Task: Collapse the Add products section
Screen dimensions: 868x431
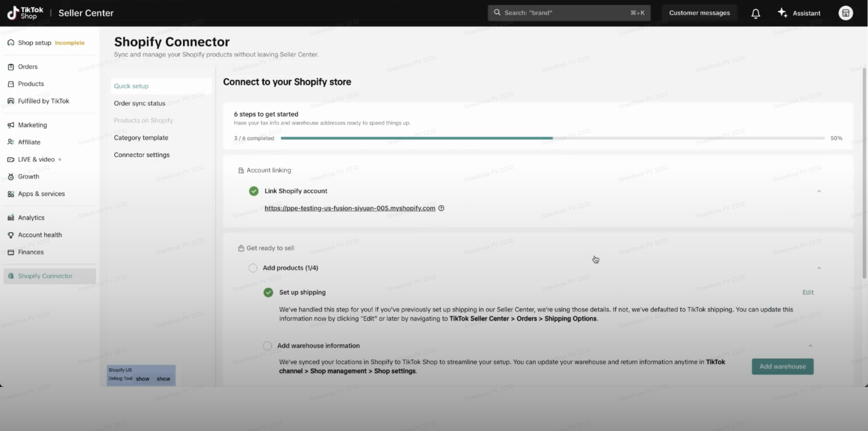Action: pos(819,268)
